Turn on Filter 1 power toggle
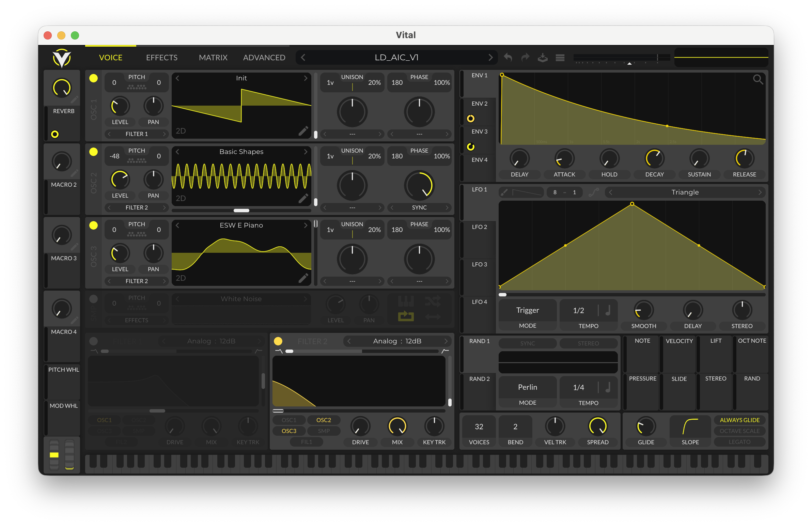The image size is (812, 526). (93, 341)
